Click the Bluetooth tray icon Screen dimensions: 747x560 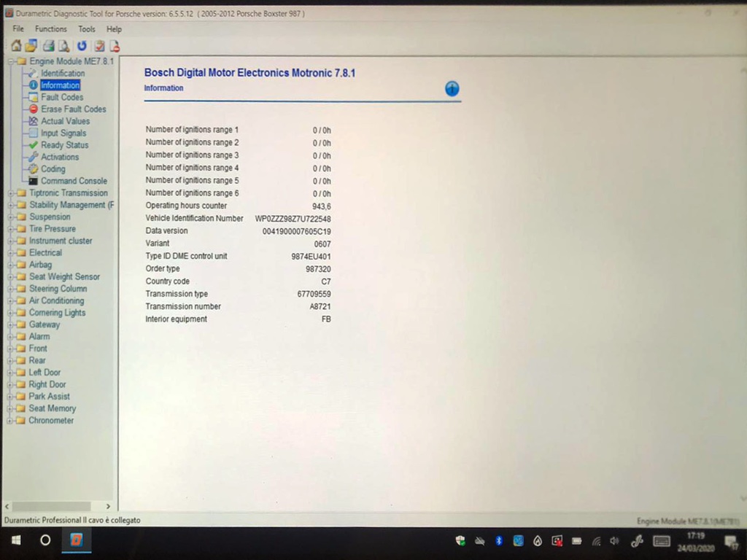point(499,540)
